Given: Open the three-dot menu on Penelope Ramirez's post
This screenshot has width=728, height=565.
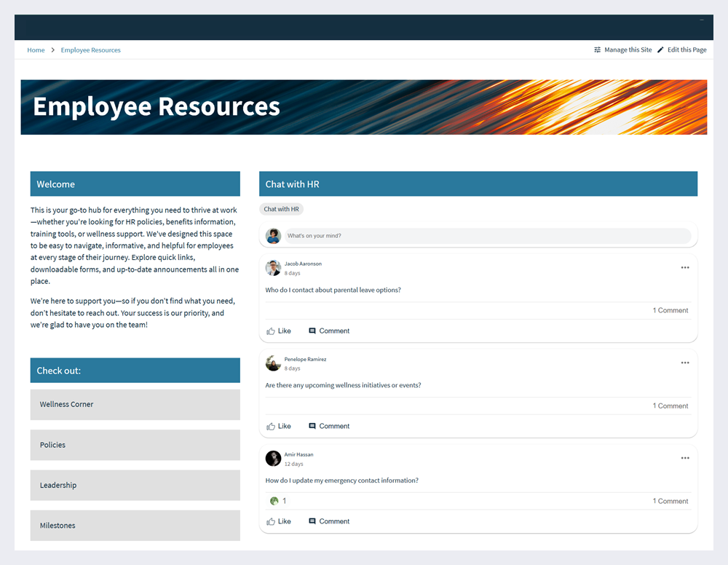Looking at the screenshot, I should tap(684, 363).
